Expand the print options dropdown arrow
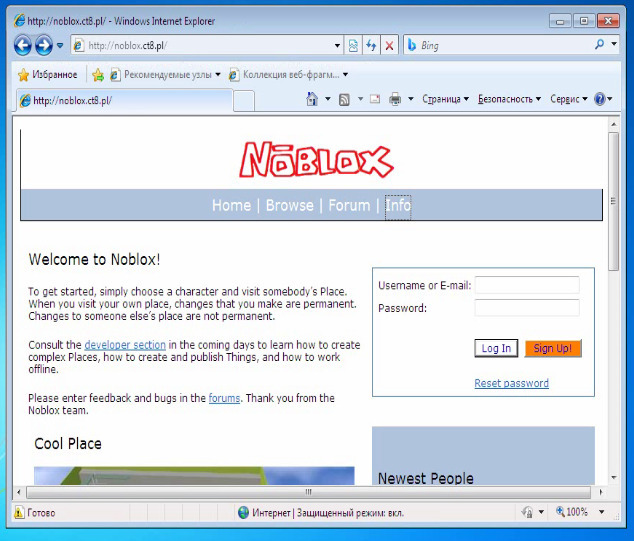This screenshot has height=541, width=634. point(410,99)
